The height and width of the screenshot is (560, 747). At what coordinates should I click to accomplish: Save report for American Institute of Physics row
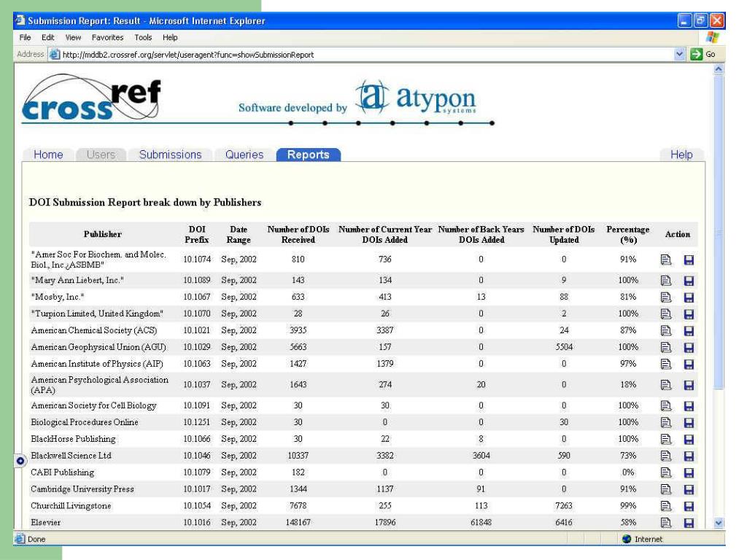689,365
